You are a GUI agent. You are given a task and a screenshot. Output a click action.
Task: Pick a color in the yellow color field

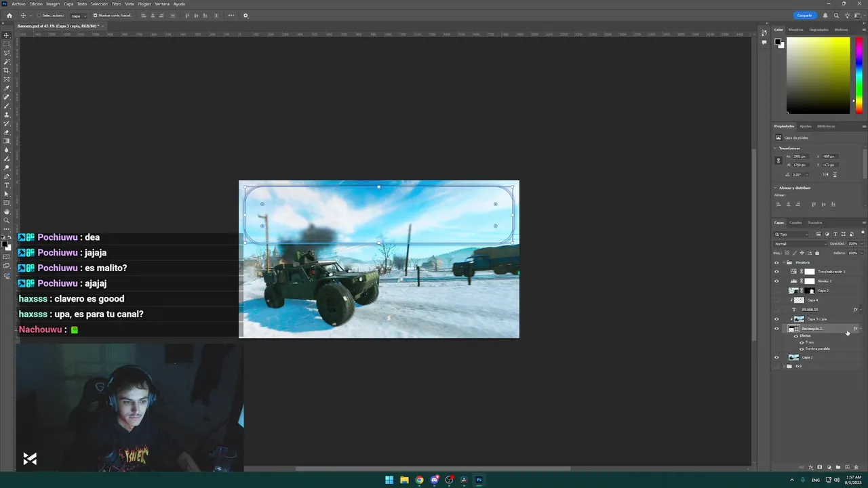click(818, 75)
